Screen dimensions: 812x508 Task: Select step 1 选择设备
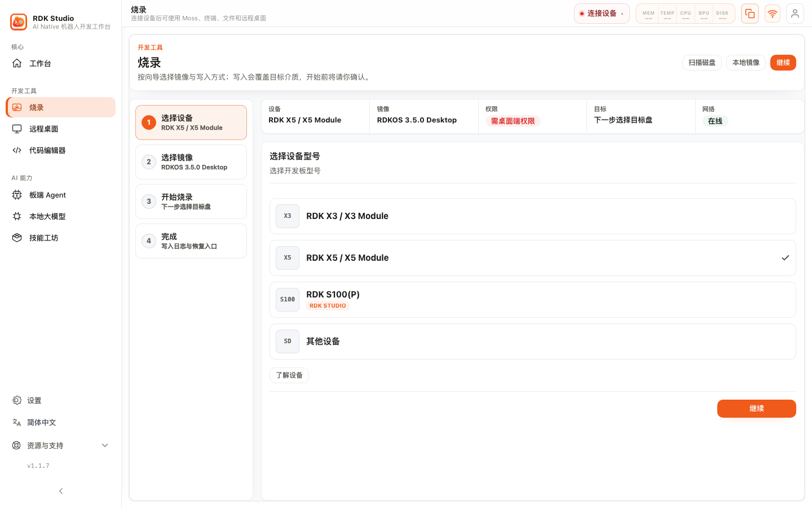[191, 122]
